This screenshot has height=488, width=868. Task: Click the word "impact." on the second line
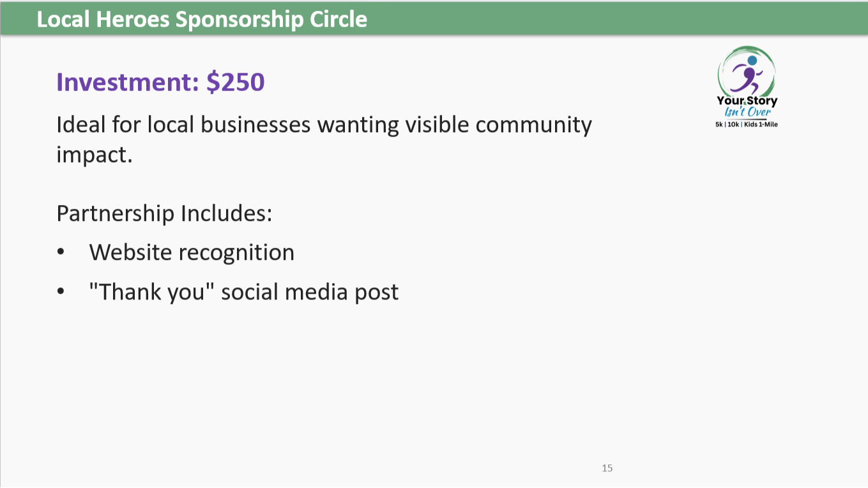tap(95, 155)
